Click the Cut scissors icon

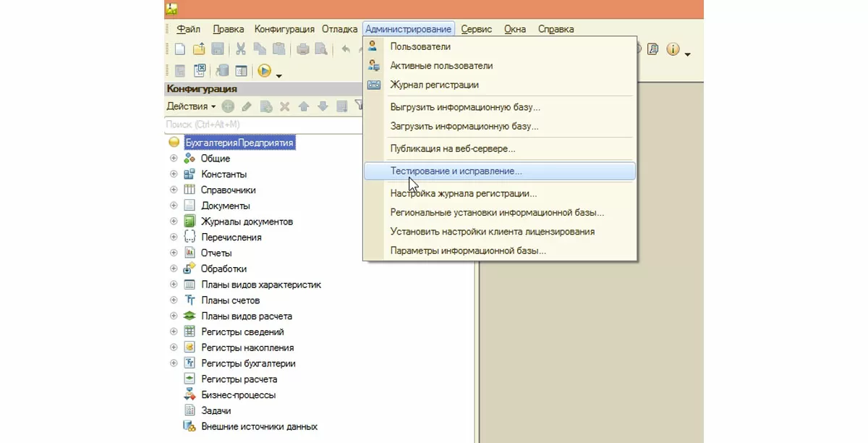(241, 49)
